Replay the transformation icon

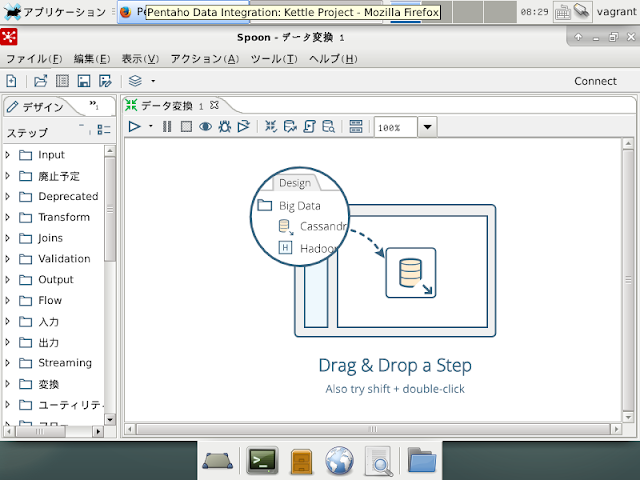tap(244, 127)
